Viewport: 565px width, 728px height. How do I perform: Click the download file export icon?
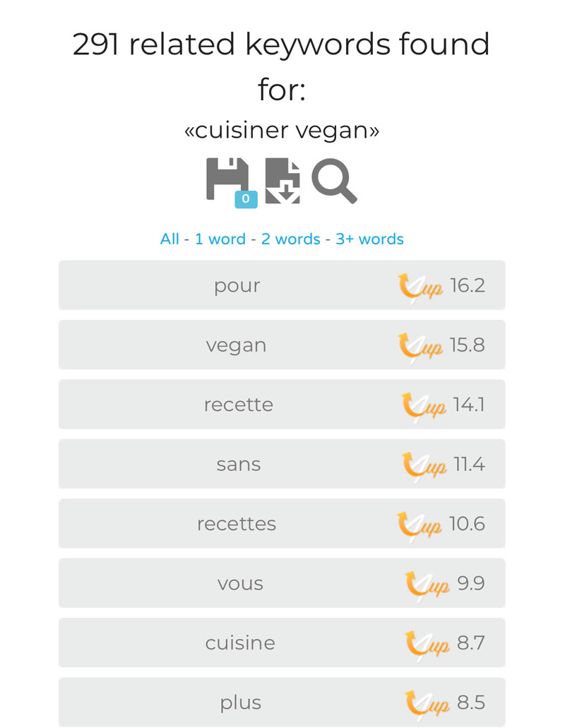pyautogui.click(x=282, y=181)
